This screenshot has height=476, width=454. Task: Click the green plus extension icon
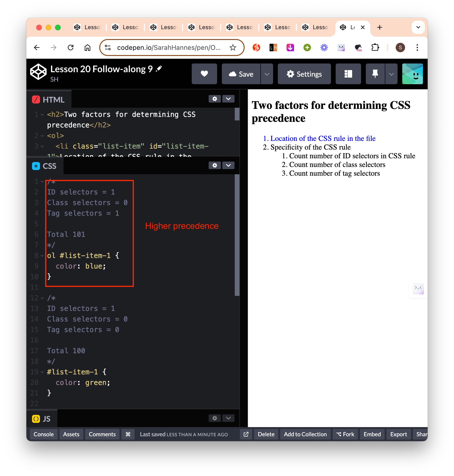coord(307,48)
